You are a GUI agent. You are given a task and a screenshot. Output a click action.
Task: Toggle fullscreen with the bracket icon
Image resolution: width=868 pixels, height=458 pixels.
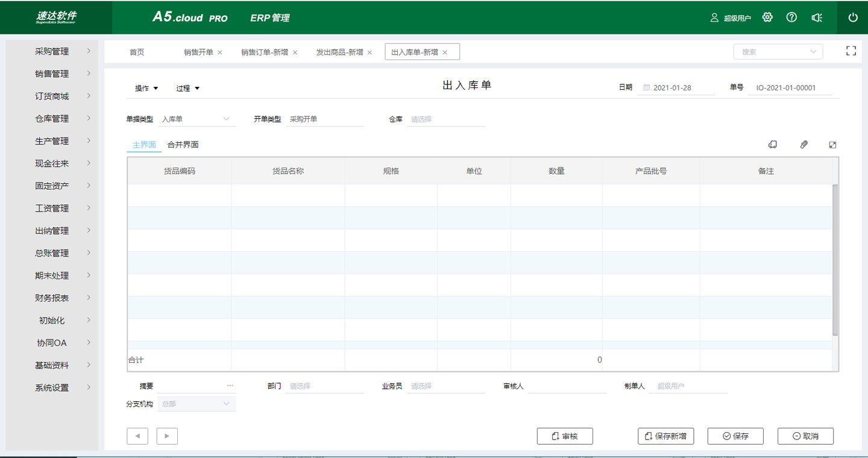point(851,51)
